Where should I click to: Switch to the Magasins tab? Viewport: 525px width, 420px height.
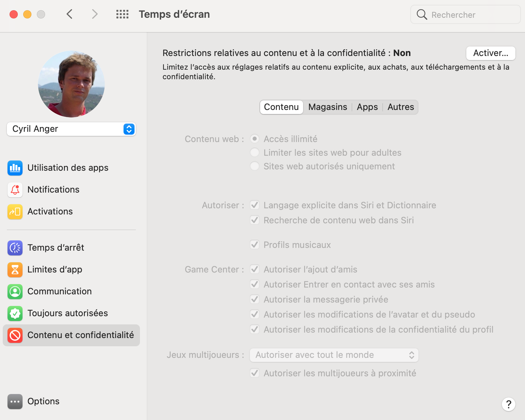point(327,107)
